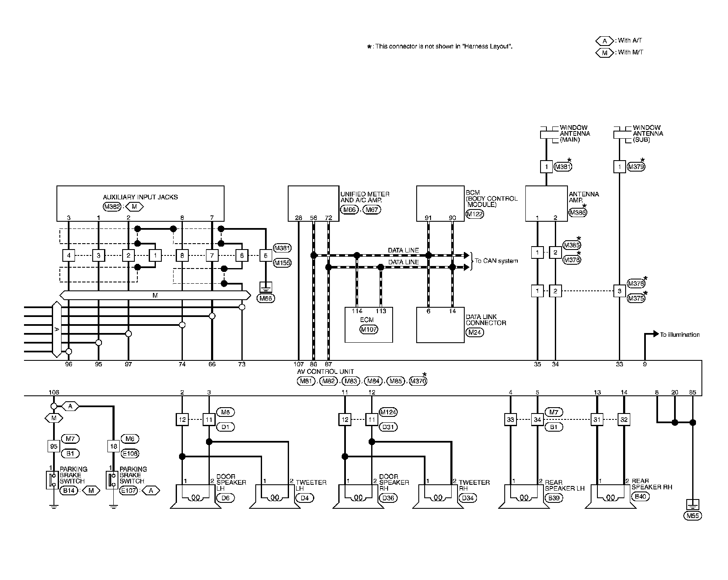
Task: Select the Data Link Connector box
Action: click(440, 325)
